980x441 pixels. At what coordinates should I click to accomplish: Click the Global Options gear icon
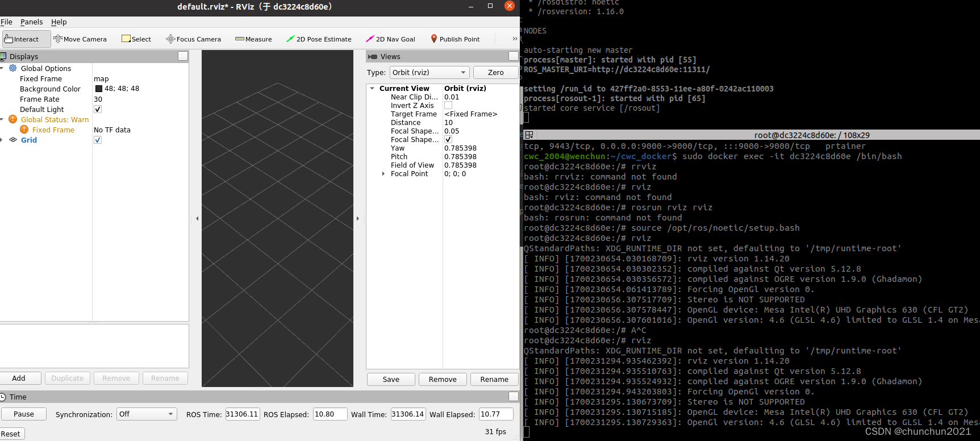13,68
